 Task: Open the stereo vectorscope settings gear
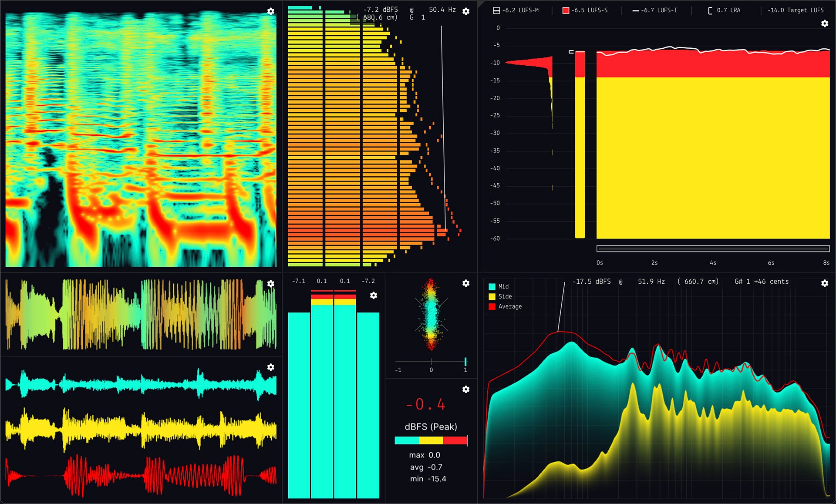click(x=466, y=283)
